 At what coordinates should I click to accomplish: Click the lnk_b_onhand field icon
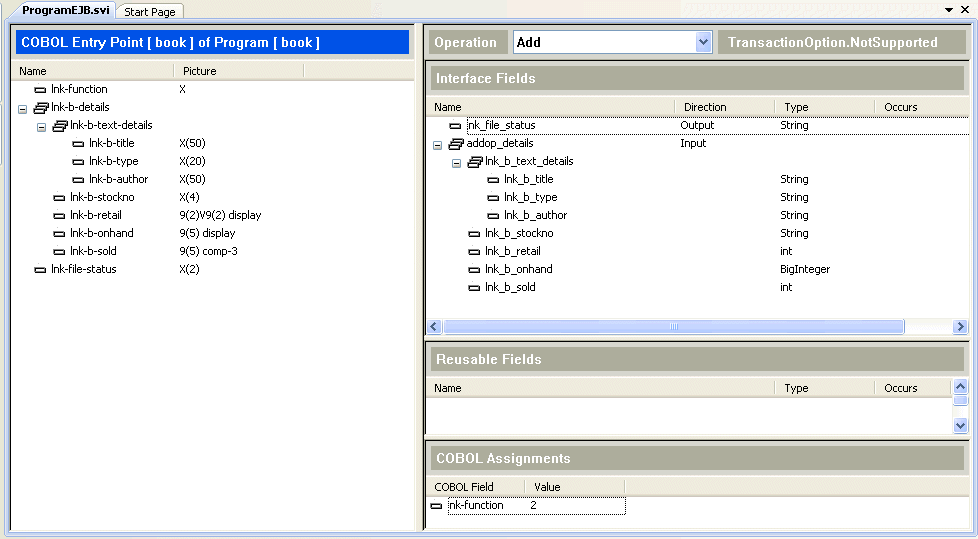tap(474, 270)
